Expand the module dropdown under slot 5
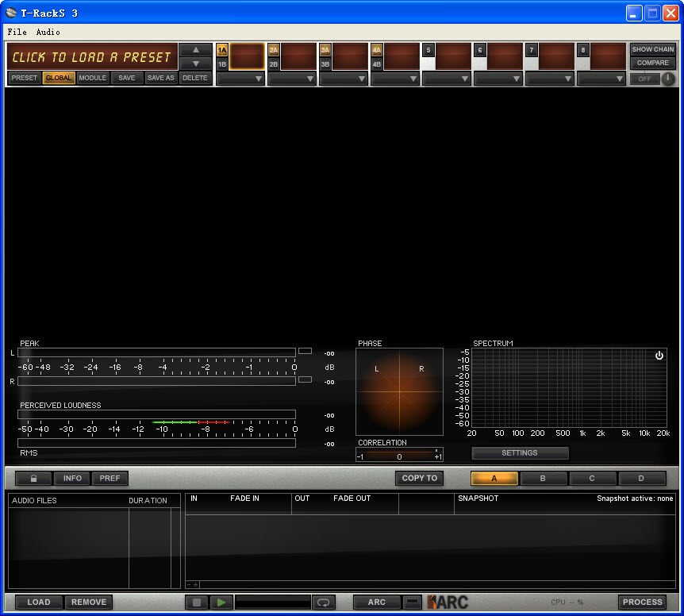This screenshot has width=684, height=616. point(447,79)
